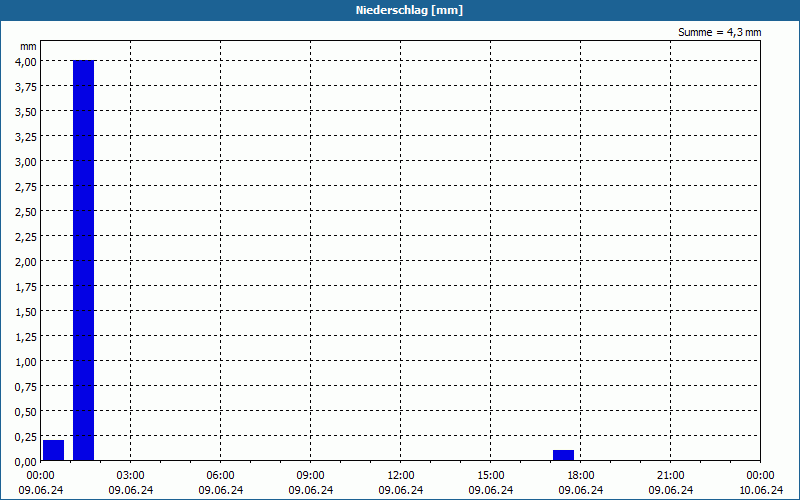This screenshot has width=800, height=500.
Task: Click the 18:00 time axis label
Action: (581, 476)
